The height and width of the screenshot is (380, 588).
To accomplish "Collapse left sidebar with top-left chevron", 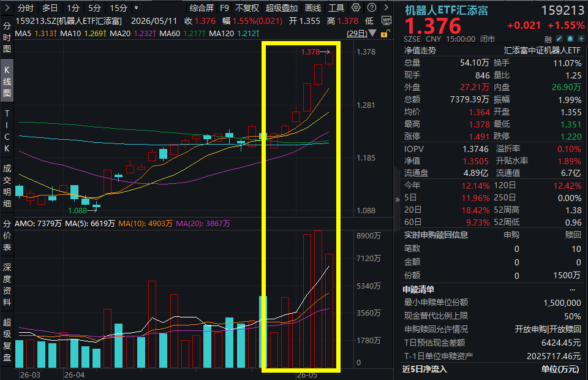I will pyautogui.click(x=7, y=7).
